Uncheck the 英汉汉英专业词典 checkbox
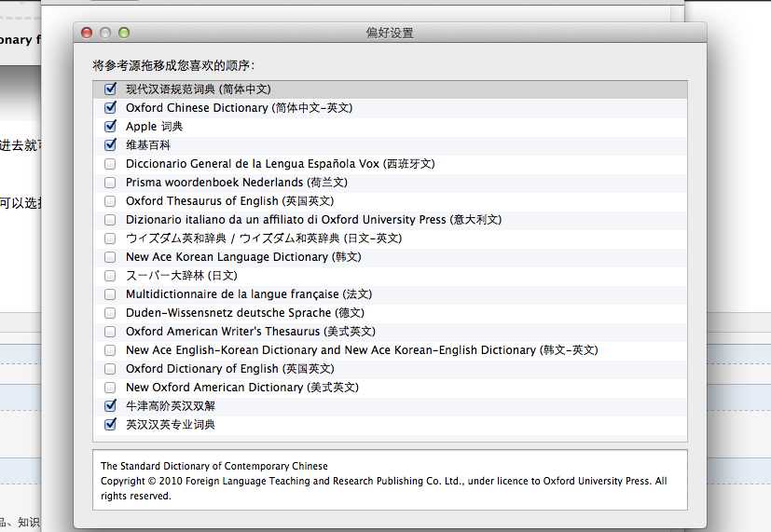This screenshot has height=532, width=771. click(110, 425)
